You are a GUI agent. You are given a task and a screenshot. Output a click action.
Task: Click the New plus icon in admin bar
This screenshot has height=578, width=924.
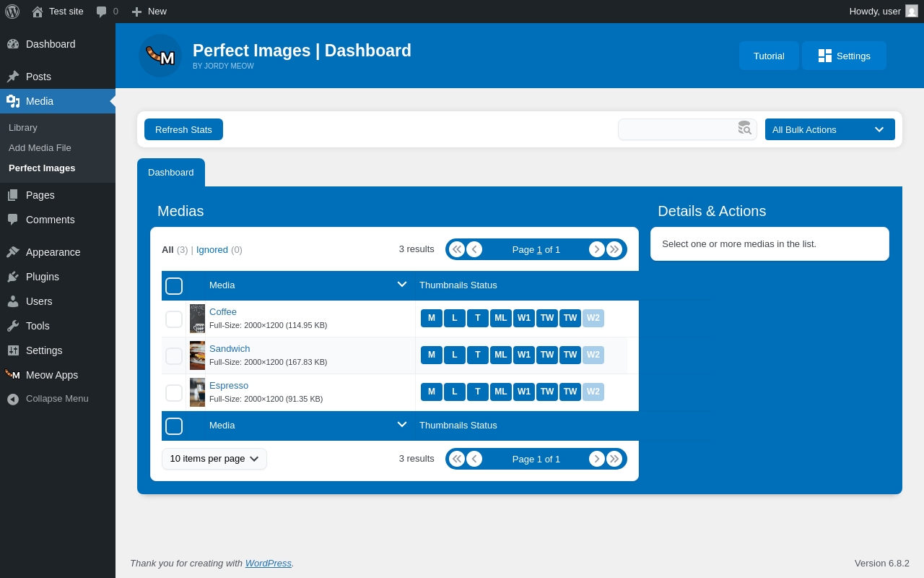(x=136, y=12)
